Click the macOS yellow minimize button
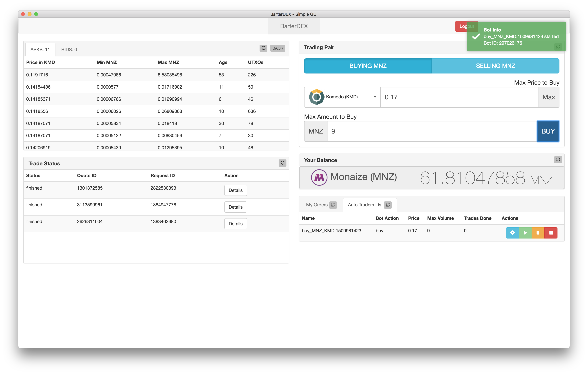Image resolution: width=588 pixels, height=374 pixels. click(x=30, y=14)
